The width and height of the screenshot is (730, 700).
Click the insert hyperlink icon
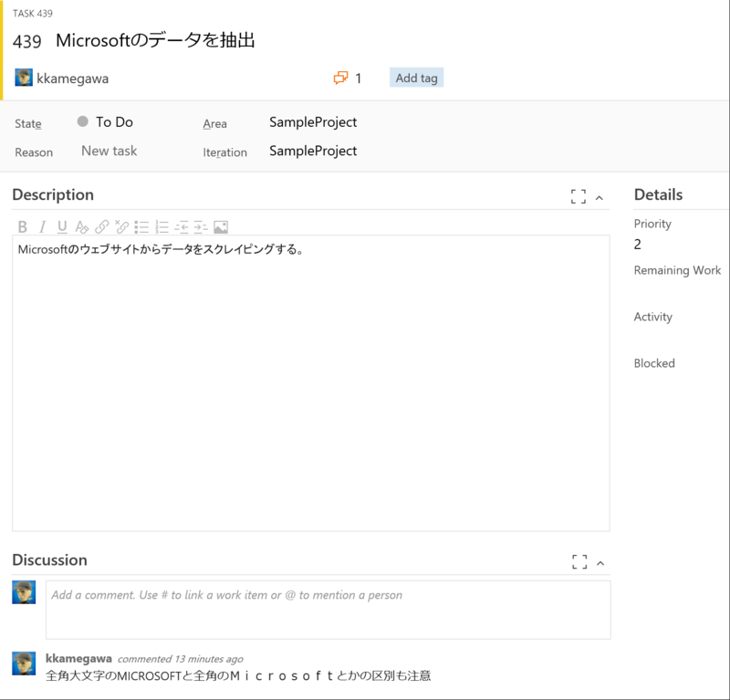click(x=101, y=227)
